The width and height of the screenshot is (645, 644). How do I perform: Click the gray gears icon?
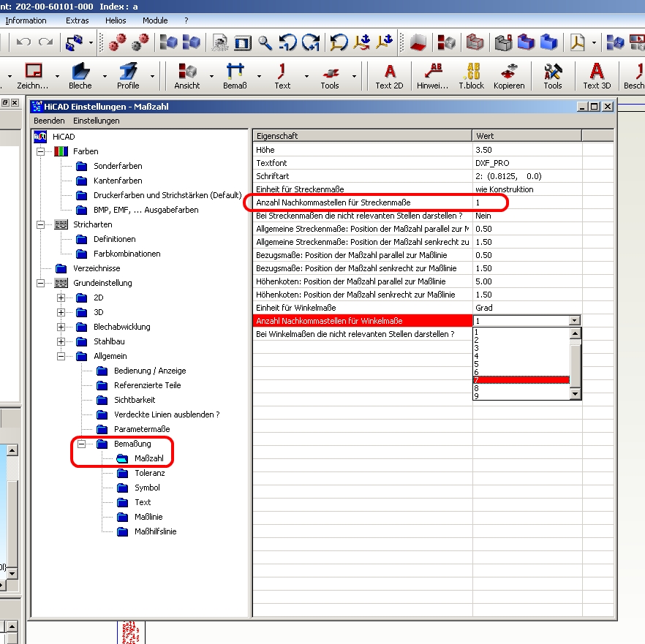point(140,42)
